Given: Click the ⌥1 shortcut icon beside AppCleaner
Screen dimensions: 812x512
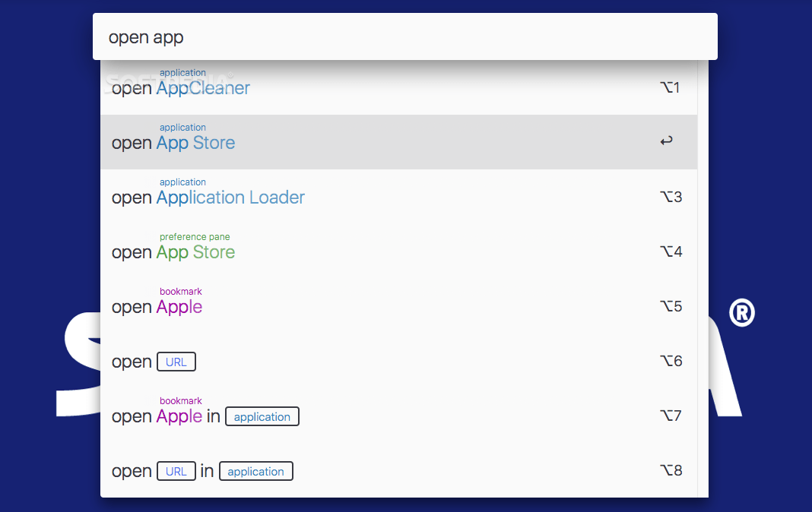Looking at the screenshot, I should [670, 87].
